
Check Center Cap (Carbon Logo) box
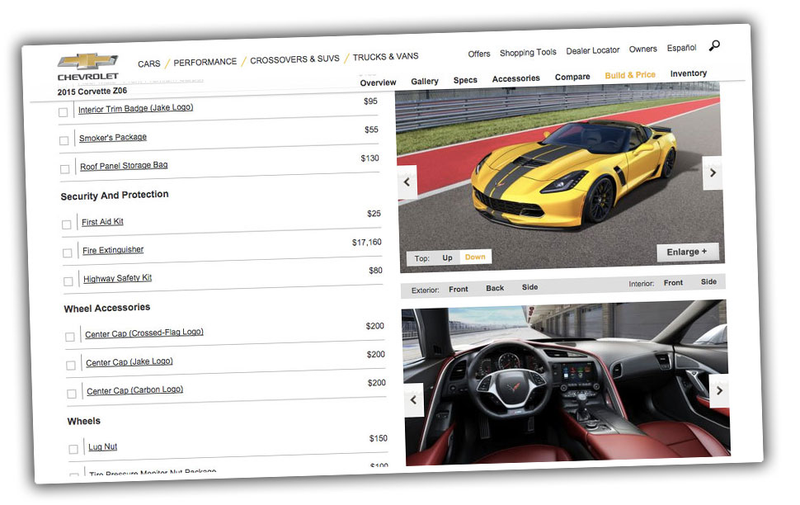pyautogui.click(x=72, y=394)
